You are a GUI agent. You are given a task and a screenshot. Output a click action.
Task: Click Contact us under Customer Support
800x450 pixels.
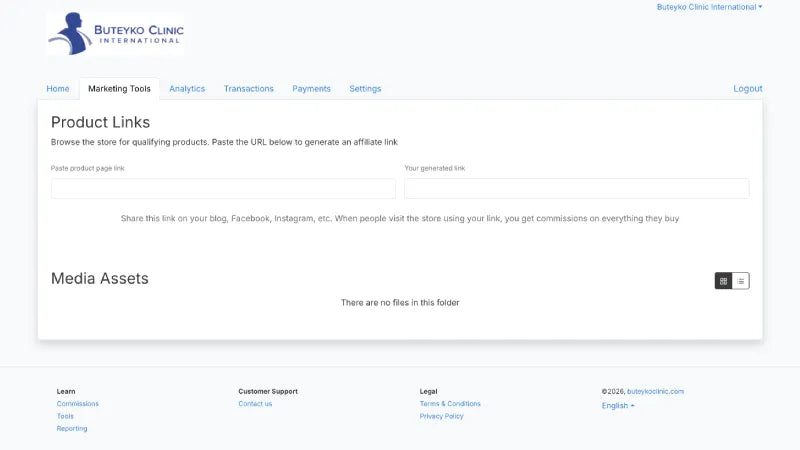click(255, 404)
